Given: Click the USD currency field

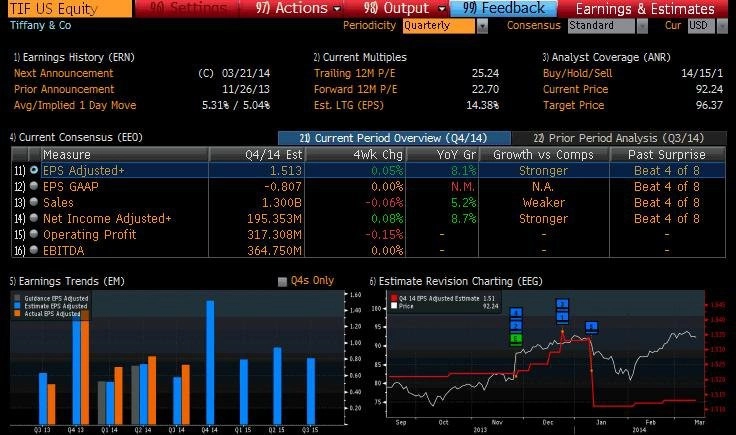Looking at the screenshot, I should 701,26.
